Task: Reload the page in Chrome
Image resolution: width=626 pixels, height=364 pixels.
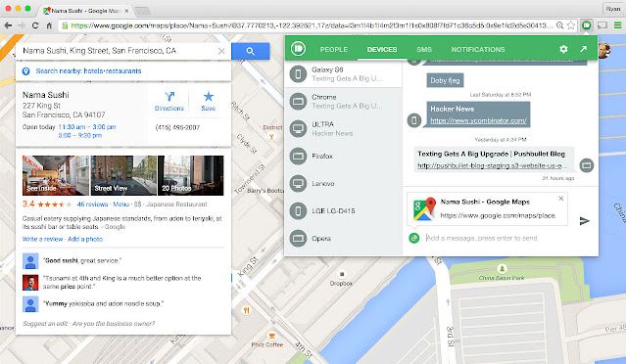Action: tap(35, 25)
